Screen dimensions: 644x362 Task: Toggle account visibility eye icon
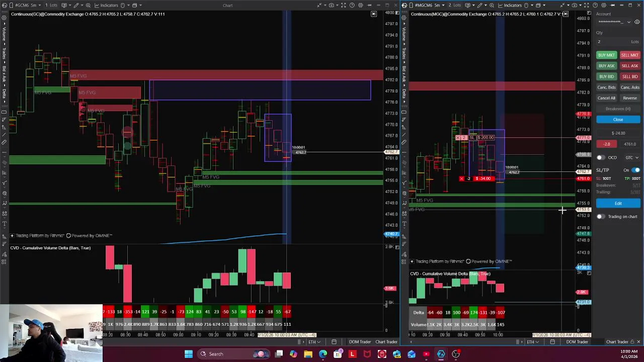637,22
